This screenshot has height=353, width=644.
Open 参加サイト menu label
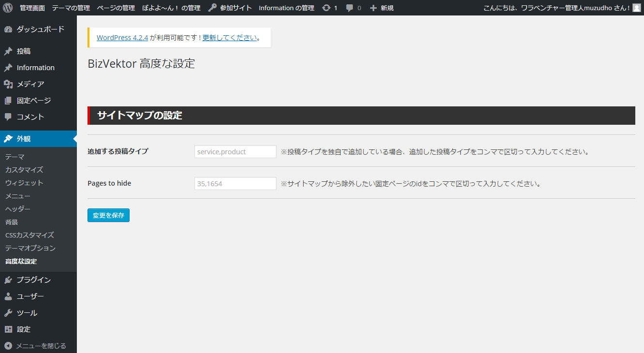(236, 8)
